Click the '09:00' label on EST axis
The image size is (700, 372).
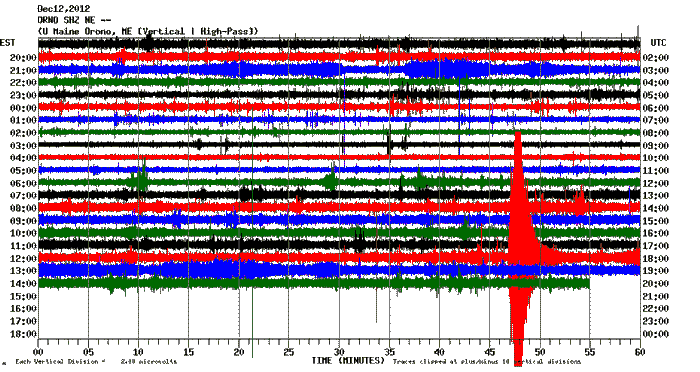(23, 221)
